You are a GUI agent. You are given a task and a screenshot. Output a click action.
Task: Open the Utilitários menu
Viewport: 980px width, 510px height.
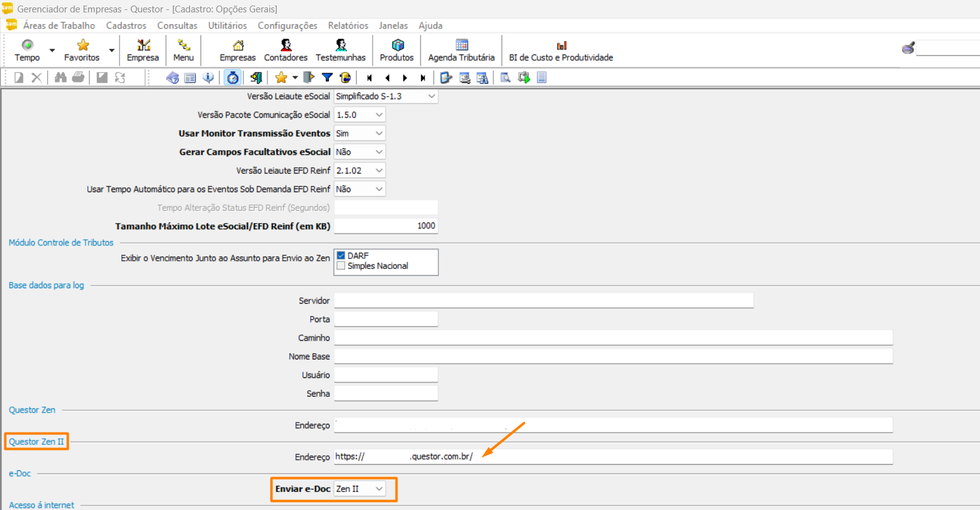227,25
